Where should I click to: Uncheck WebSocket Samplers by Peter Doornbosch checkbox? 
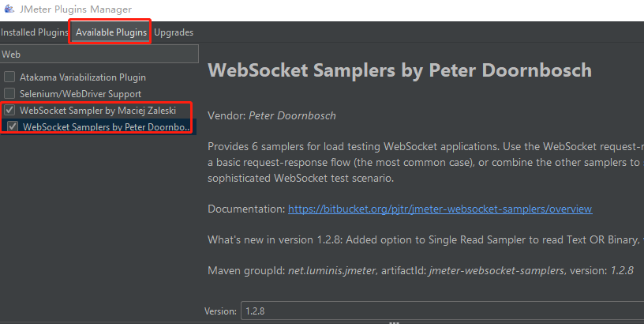coord(13,126)
